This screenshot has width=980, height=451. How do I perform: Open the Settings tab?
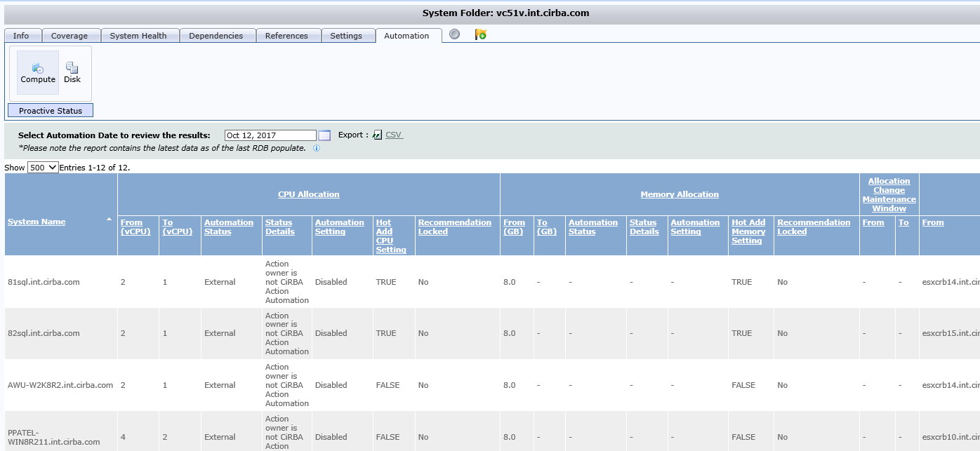348,35
